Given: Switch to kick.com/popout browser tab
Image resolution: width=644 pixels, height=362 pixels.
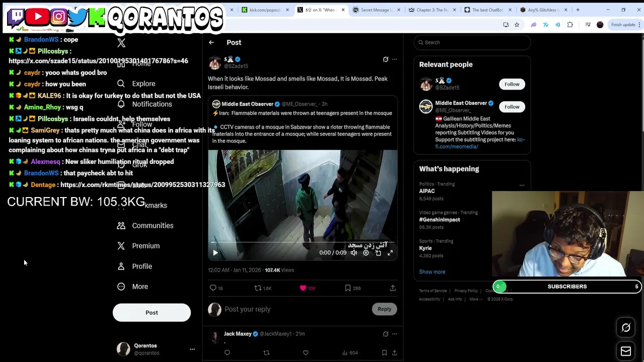Looking at the screenshot, I should (265, 10).
